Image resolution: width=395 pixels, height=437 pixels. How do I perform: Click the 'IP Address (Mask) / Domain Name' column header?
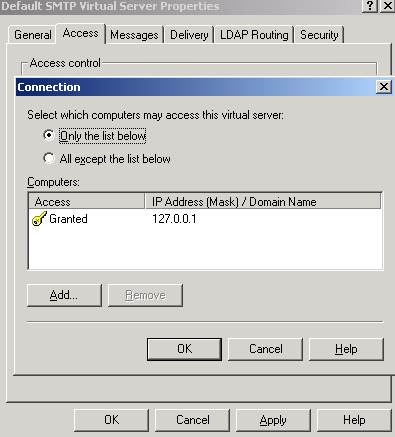[263, 201]
